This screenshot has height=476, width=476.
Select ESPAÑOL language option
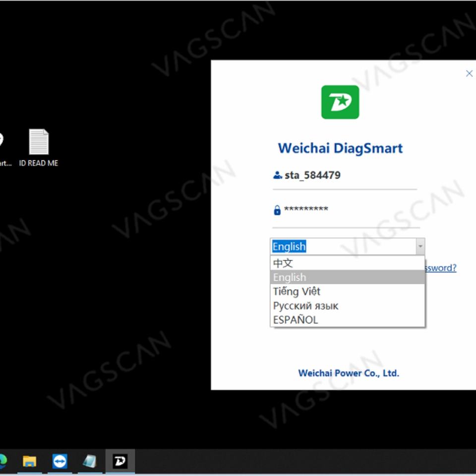coord(347,320)
